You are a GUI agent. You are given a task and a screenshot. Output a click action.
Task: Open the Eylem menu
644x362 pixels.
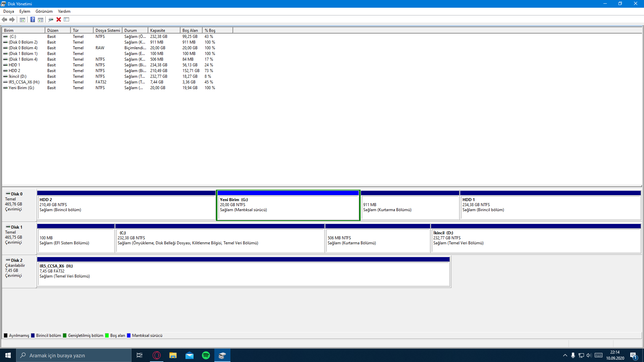24,11
